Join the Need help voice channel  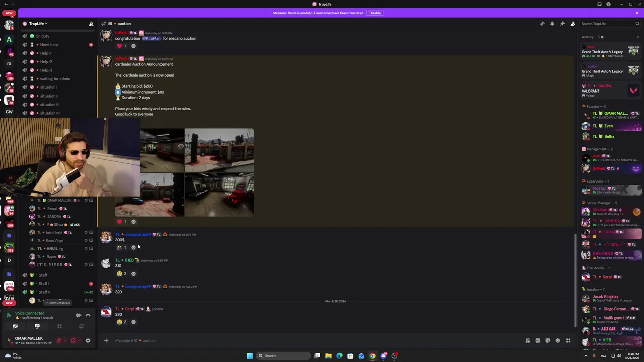click(x=58, y=45)
